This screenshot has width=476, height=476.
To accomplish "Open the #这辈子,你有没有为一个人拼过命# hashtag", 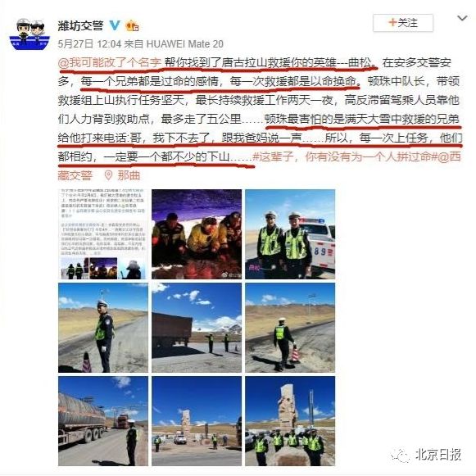I will point(345,156).
